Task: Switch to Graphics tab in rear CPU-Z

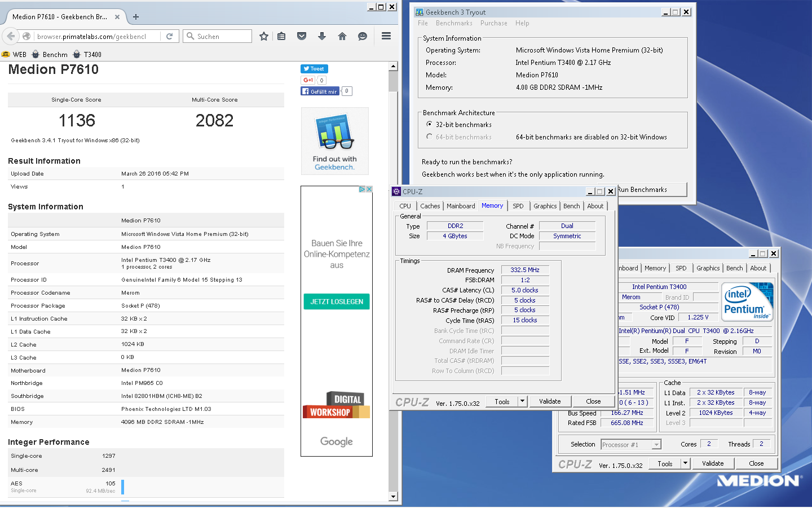Action: (708, 268)
